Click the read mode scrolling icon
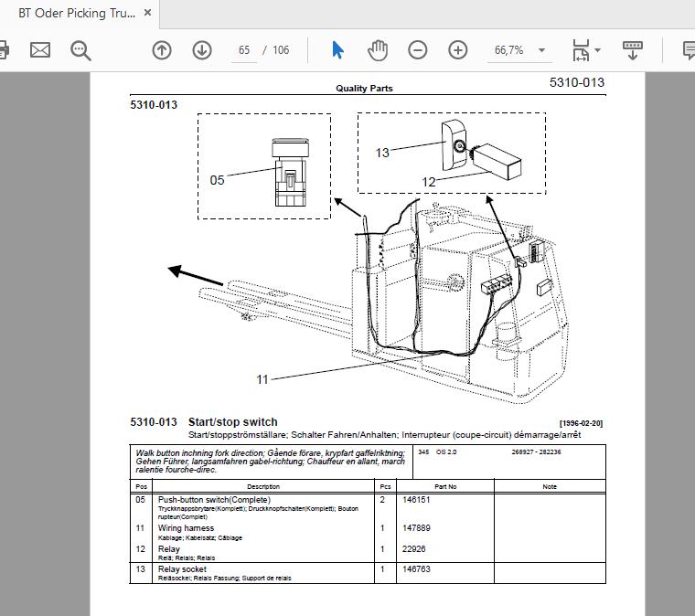Image resolution: width=695 pixels, height=616 pixels. [633, 50]
